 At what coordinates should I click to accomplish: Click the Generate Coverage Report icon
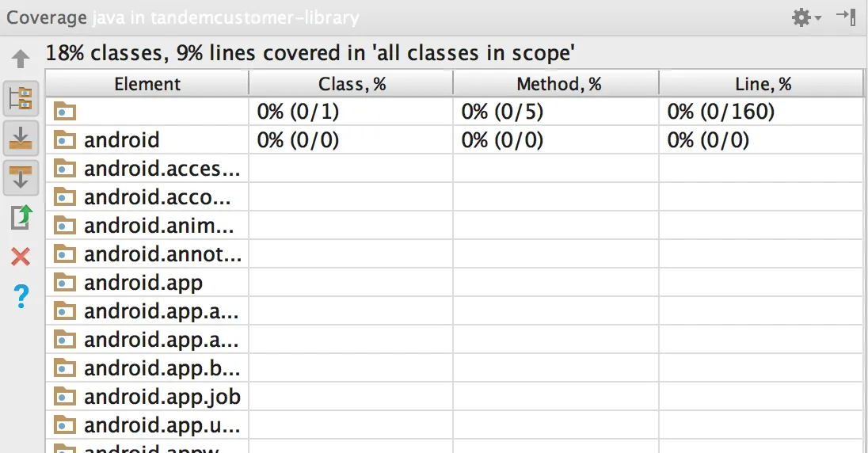pos(21,217)
